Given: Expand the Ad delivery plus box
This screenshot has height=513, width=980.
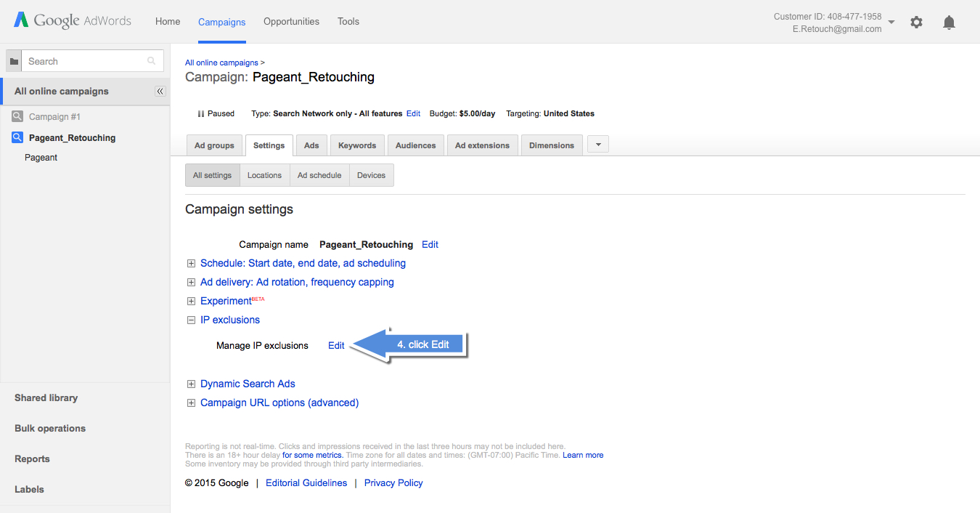Looking at the screenshot, I should click(x=191, y=282).
